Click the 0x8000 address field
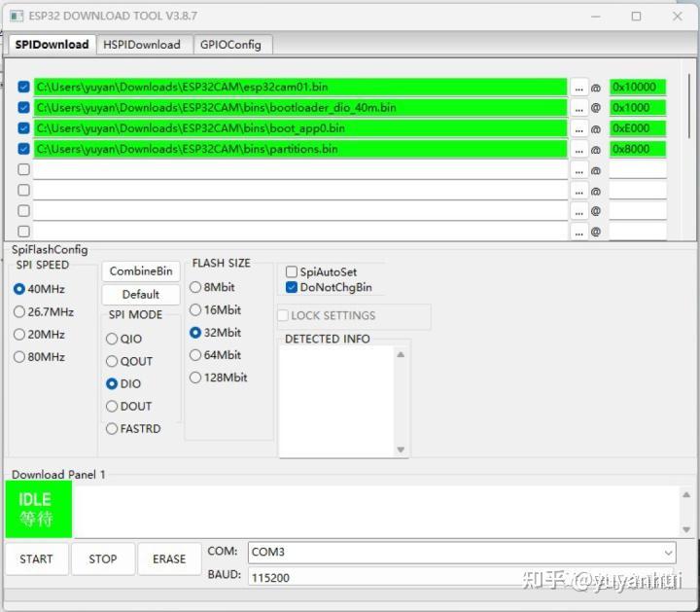Image resolution: width=700 pixels, height=612 pixels. (x=638, y=149)
